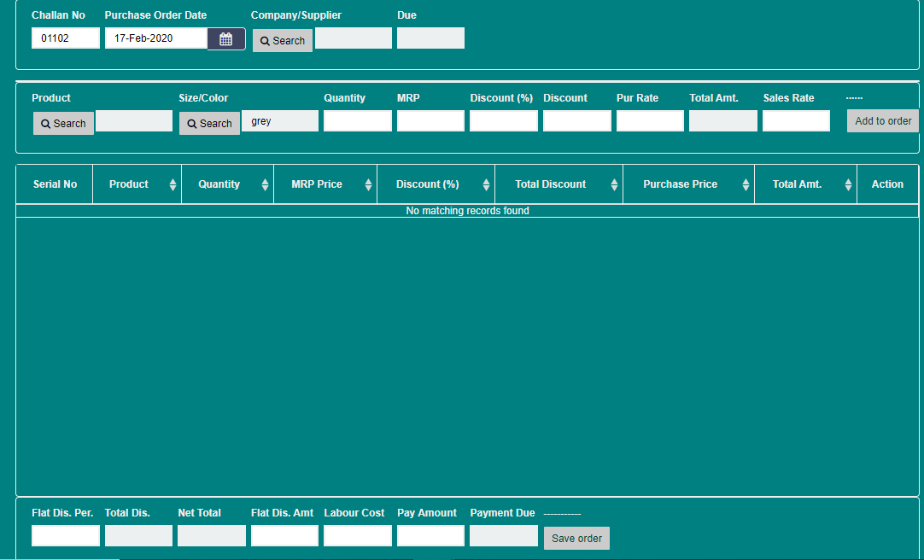924x560 pixels.
Task: Select the Due amount field
Action: (x=430, y=38)
